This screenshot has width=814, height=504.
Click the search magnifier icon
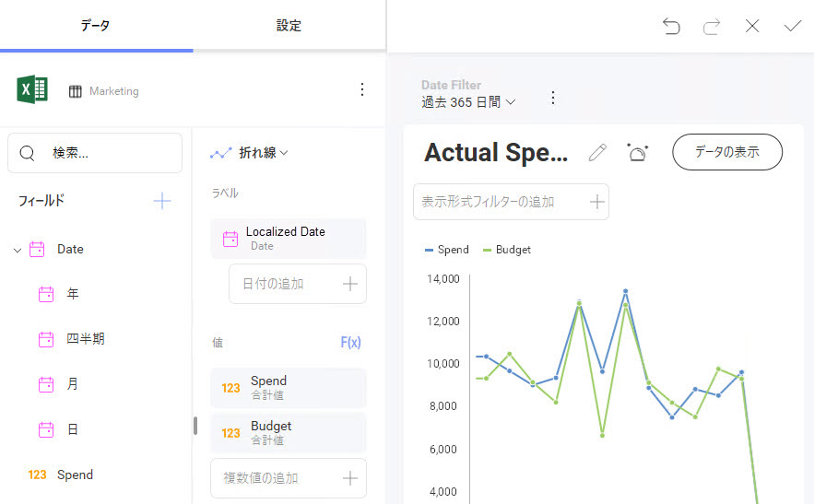[27, 153]
